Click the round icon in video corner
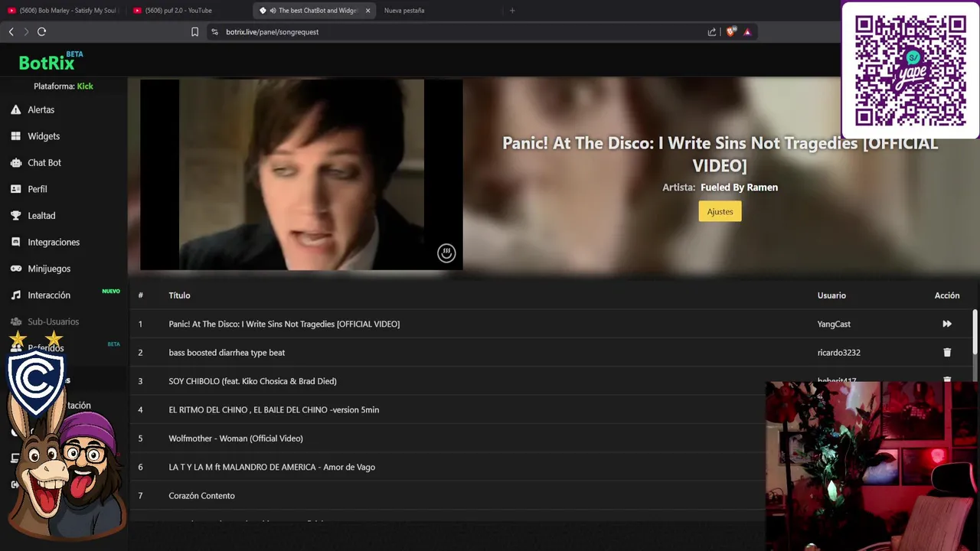This screenshot has height=551, width=980. pyautogui.click(x=446, y=253)
